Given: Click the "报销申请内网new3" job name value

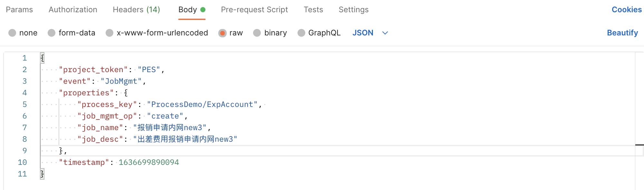Looking at the screenshot, I should coord(170,128).
